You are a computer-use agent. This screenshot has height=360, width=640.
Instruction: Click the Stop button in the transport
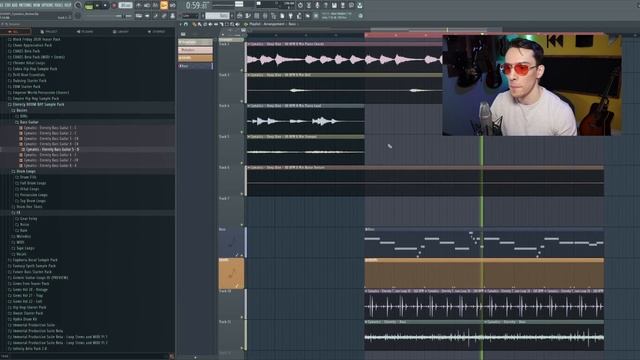point(105,6)
